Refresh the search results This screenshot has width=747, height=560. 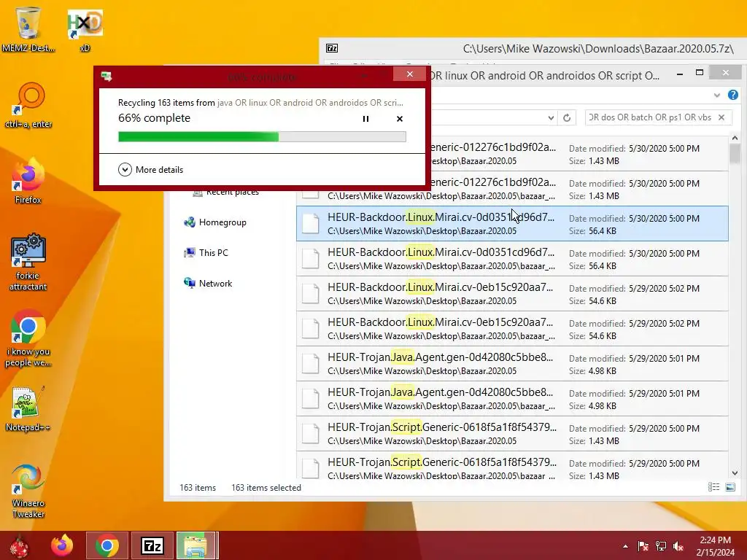(x=566, y=117)
